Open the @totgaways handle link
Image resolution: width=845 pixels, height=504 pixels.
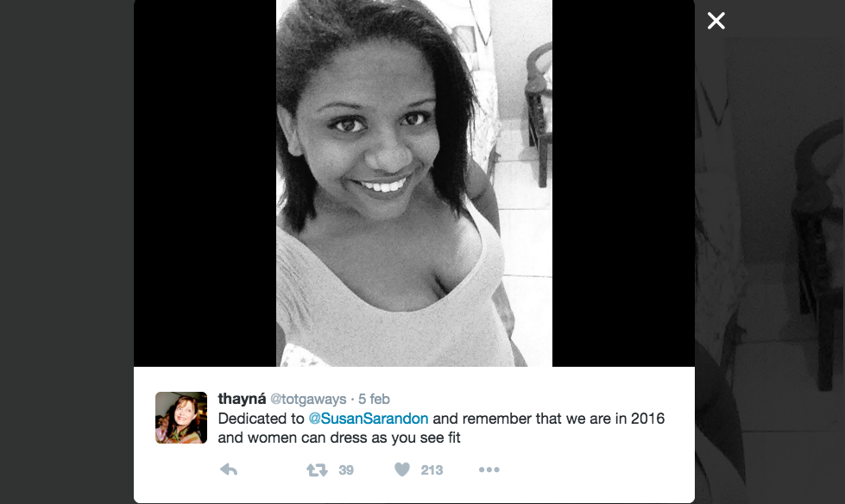pos(308,399)
